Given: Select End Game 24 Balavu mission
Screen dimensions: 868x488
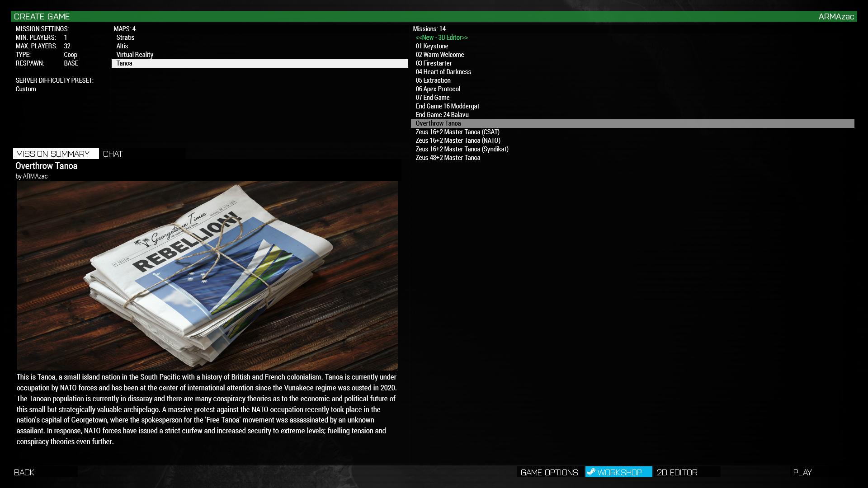Looking at the screenshot, I should click(x=442, y=115).
